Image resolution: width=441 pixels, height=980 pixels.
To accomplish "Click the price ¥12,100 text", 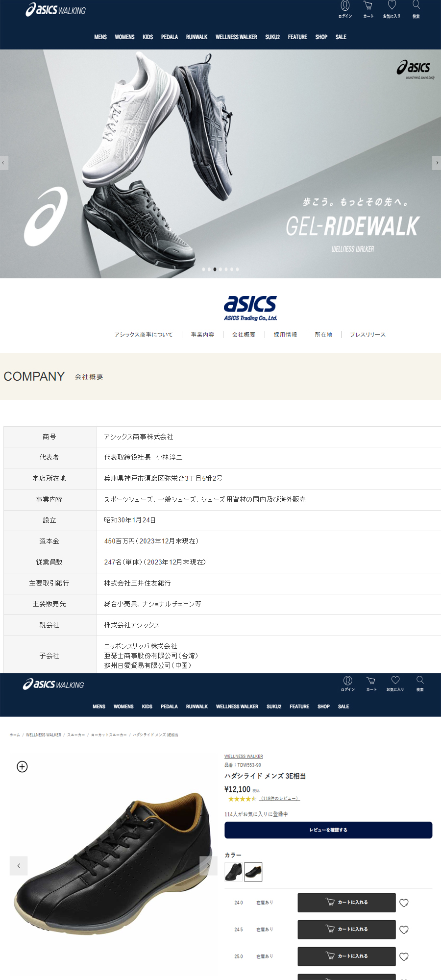I will click(x=237, y=789).
